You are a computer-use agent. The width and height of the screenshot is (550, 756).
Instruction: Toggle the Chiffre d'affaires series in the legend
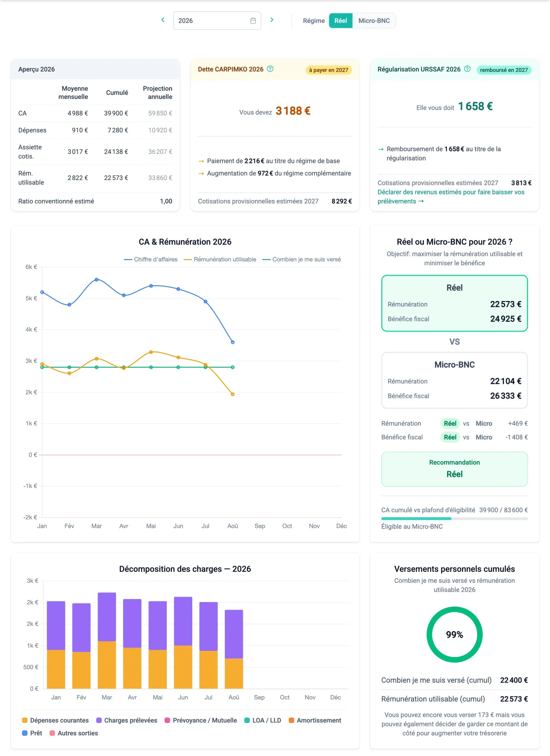(151, 259)
